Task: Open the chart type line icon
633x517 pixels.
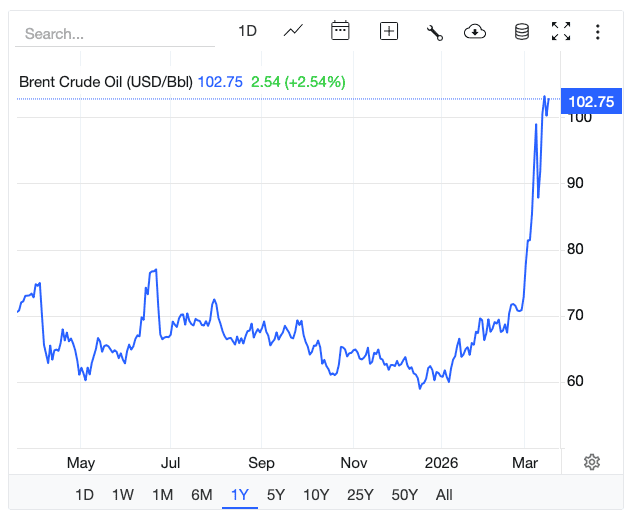Action: (x=293, y=31)
